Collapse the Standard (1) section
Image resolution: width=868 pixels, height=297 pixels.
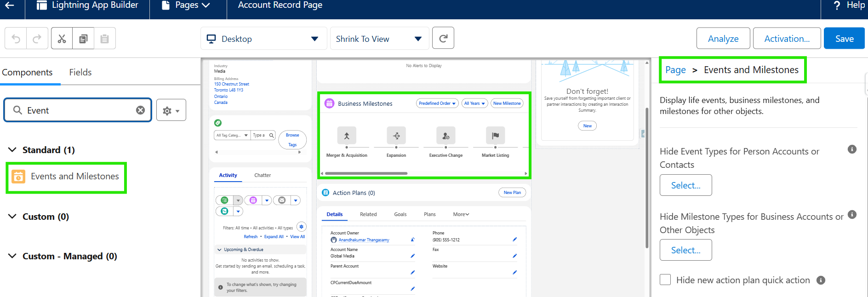point(12,150)
